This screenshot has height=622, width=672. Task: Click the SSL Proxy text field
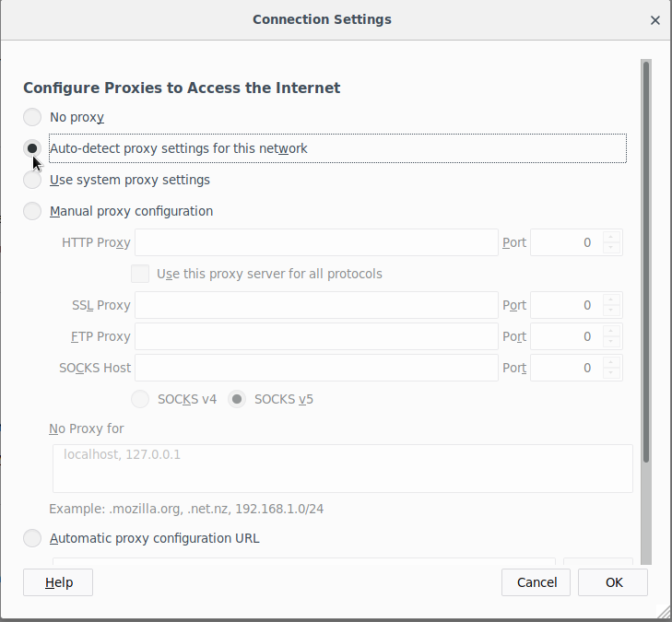click(316, 305)
